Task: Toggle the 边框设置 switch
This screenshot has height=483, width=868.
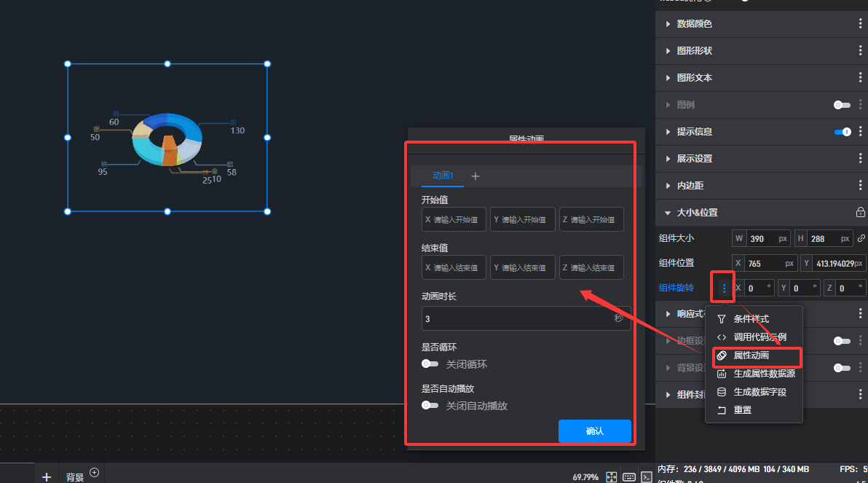Action: pos(842,341)
